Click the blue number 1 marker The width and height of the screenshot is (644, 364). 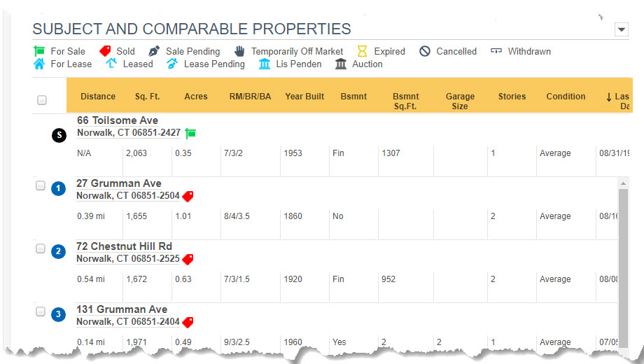coord(58,188)
